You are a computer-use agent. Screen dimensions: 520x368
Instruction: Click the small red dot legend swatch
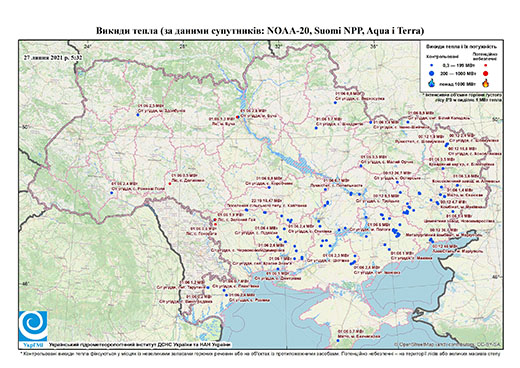point(485,66)
